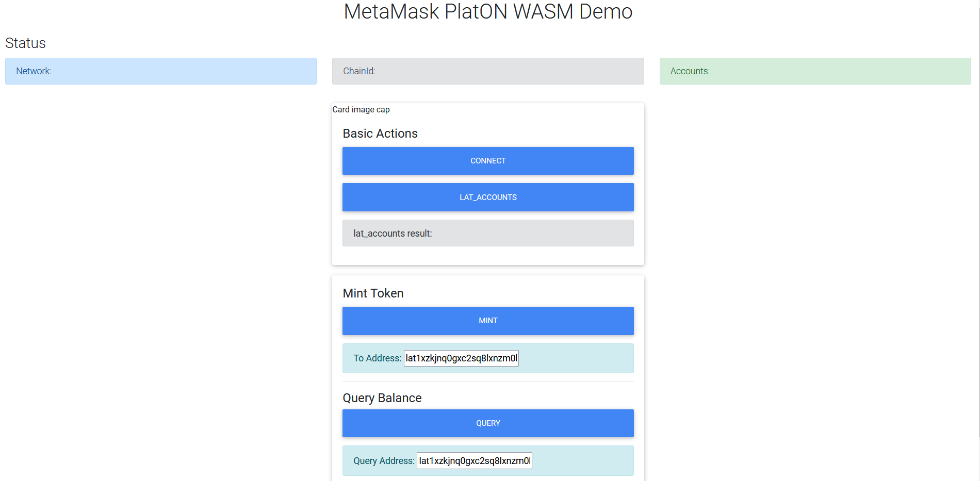The height and width of the screenshot is (481, 980).
Task: Click the Card image cap placeholder text
Action: click(361, 109)
